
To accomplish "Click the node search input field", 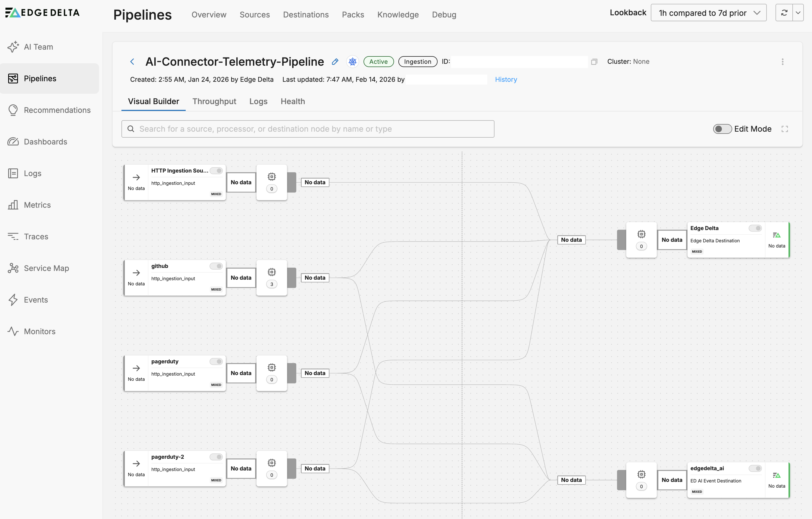I will (x=307, y=129).
